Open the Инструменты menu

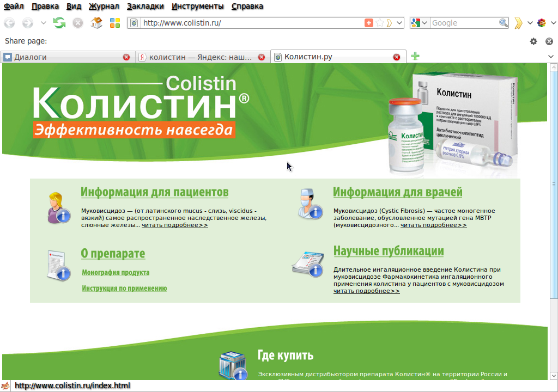(197, 6)
